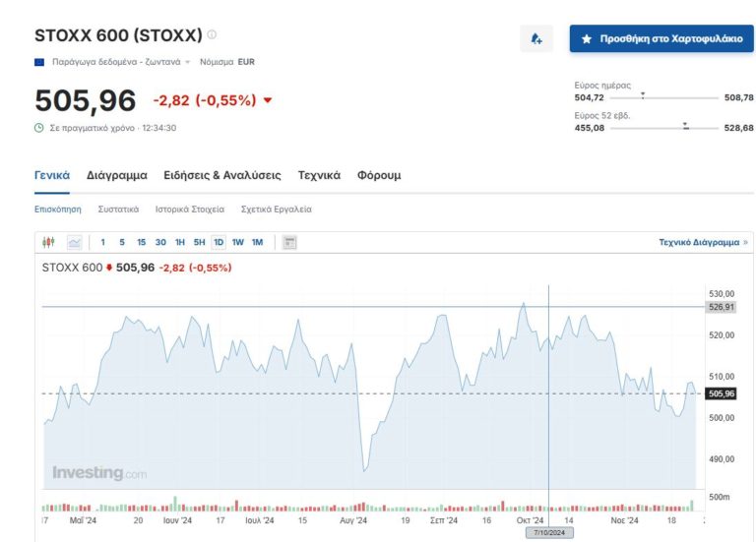756x542 pixels.
Task: Open the chart news/events panel icon
Action: pos(289,242)
